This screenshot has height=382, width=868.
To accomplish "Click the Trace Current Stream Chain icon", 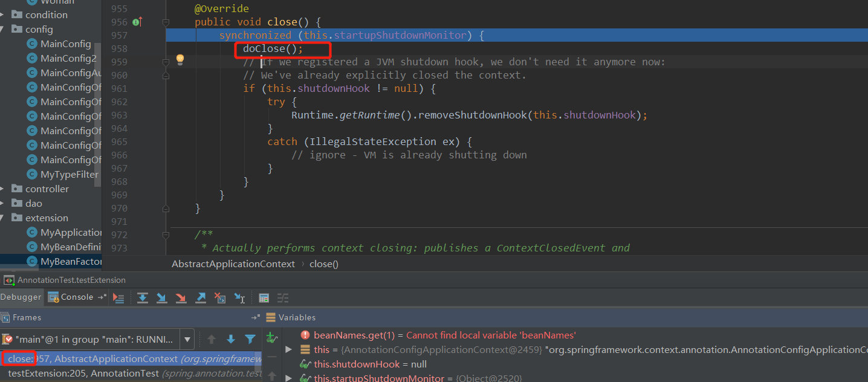I will (283, 297).
